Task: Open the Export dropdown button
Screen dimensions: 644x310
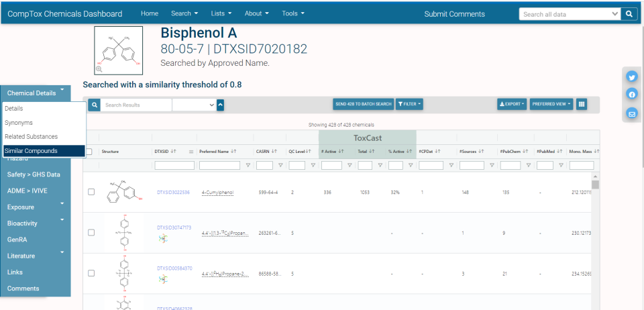Action: point(512,104)
